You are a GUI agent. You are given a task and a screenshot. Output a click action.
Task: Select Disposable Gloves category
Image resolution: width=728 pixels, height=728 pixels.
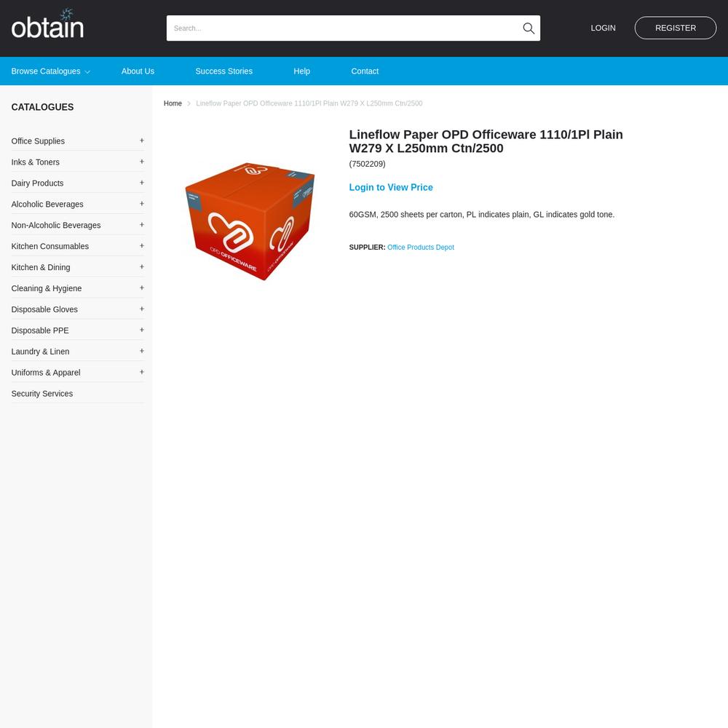tap(44, 309)
